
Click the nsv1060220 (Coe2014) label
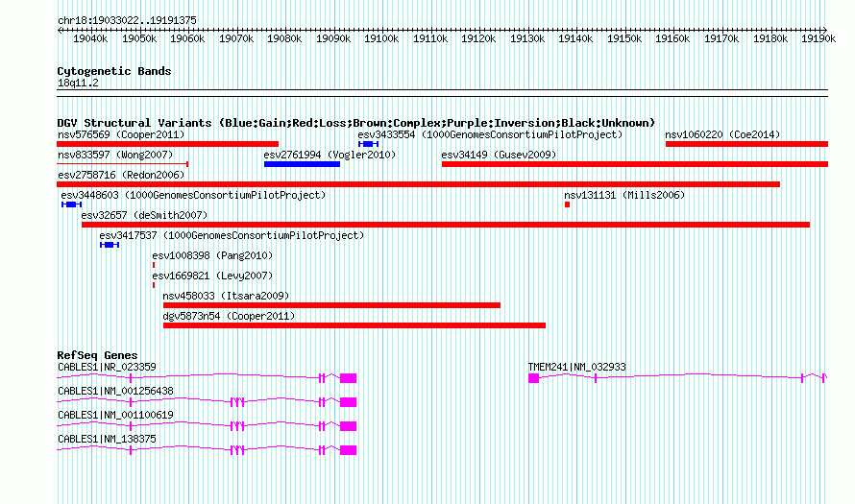click(x=722, y=134)
